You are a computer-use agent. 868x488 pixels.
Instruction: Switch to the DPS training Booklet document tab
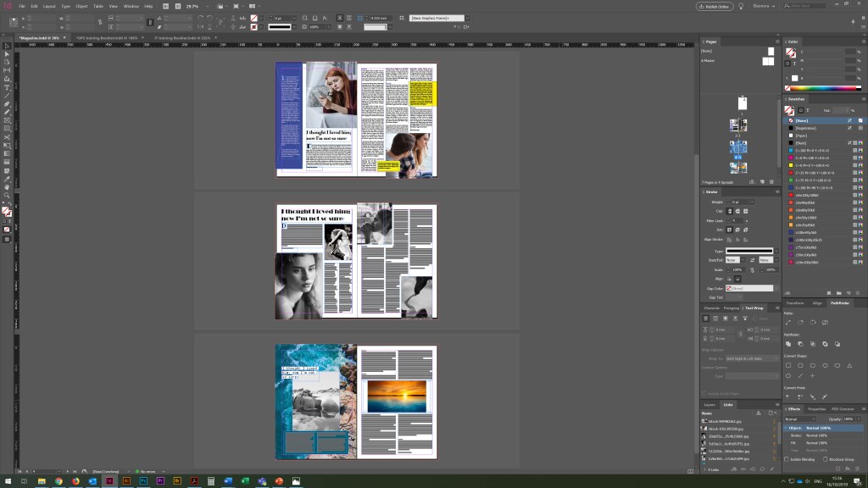[x=107, y=38]
